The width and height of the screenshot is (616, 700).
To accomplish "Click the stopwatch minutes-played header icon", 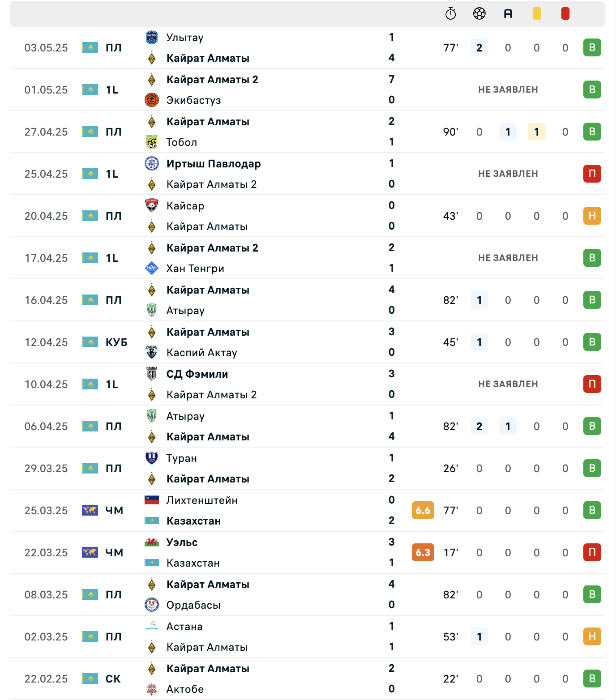I will click(x=450, y=14).
